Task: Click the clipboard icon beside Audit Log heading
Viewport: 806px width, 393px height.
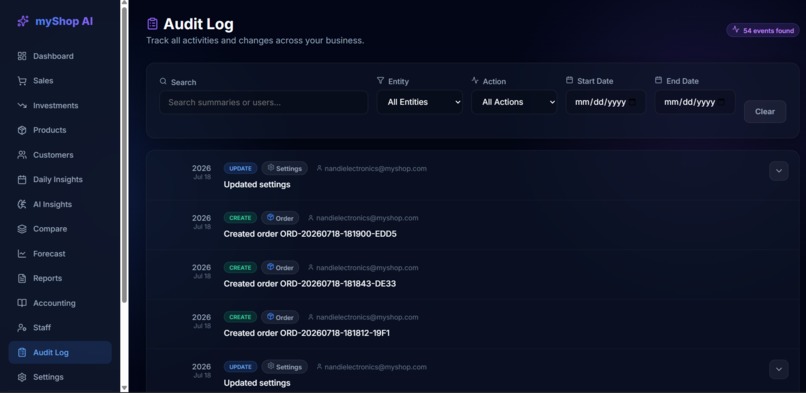Action: tap(152, 24)
